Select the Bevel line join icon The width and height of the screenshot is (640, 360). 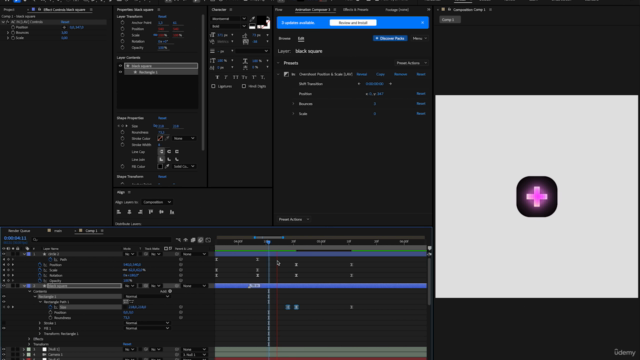pyautogui.click(x=177, y=159)
